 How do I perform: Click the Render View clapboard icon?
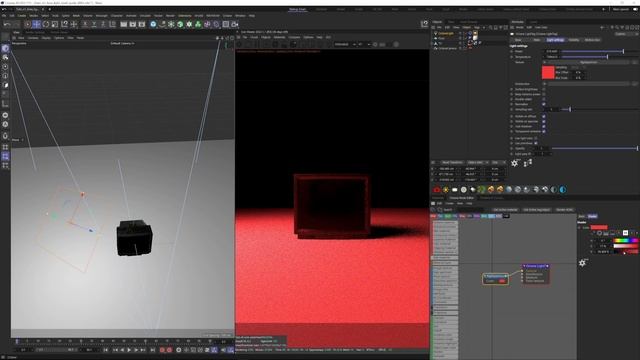[x=124, y=24]
